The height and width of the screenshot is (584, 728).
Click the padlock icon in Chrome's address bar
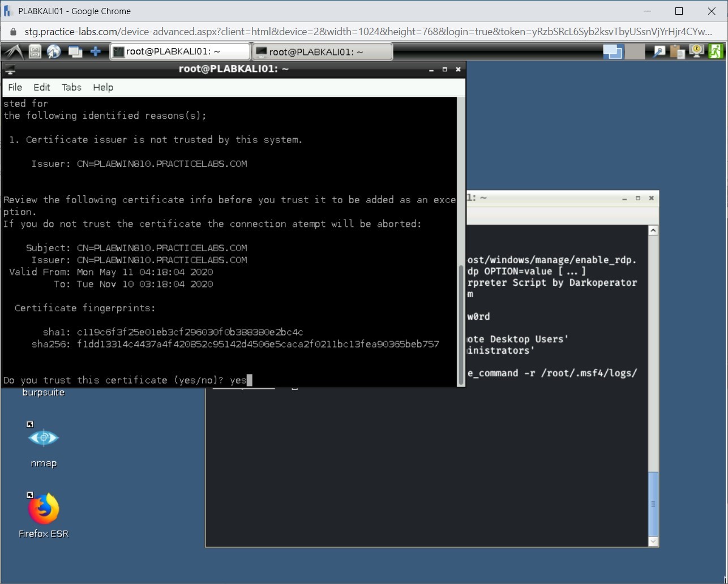[x=12, y=33]
